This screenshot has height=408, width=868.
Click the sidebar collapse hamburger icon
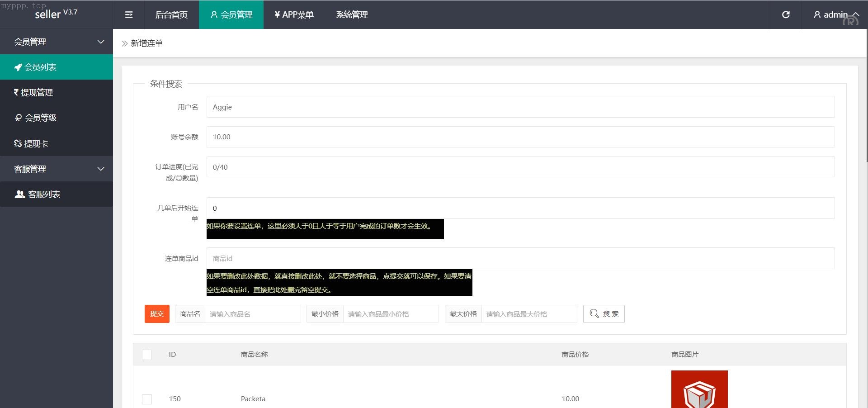(129, 15)
